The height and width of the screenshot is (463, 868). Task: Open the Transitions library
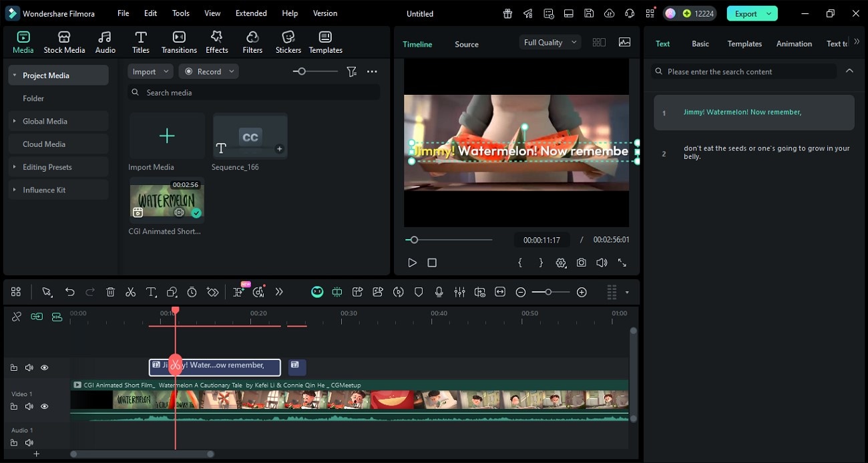coord(179,42)
